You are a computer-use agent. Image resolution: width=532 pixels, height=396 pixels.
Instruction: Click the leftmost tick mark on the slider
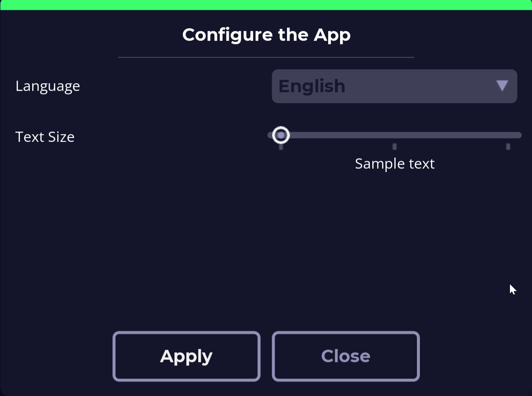pos(281,146)
